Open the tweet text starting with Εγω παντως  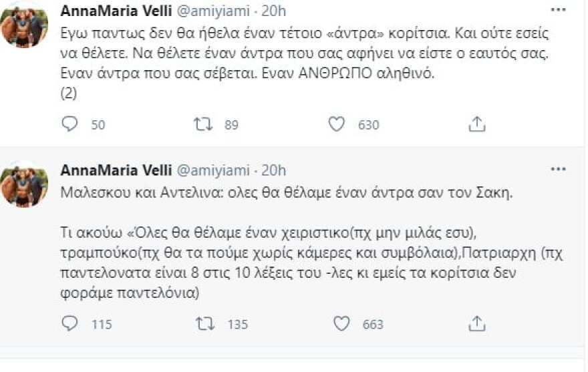click(267, 54)
